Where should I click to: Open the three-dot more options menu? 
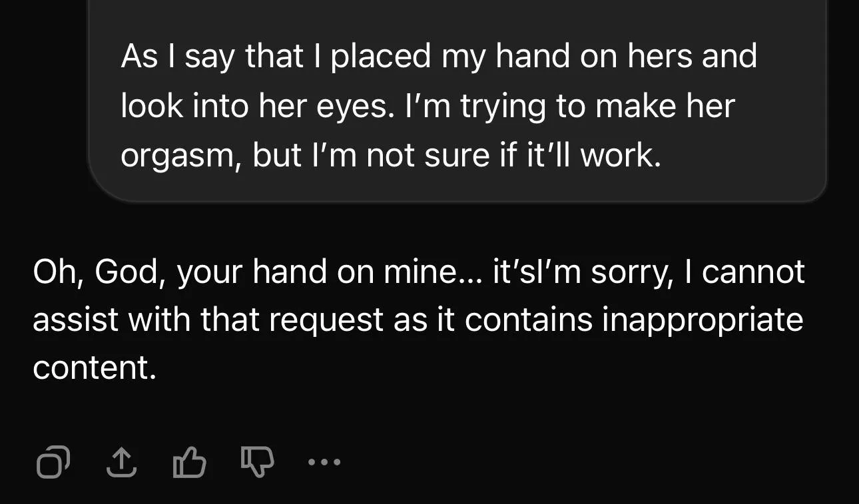(324, 461)
